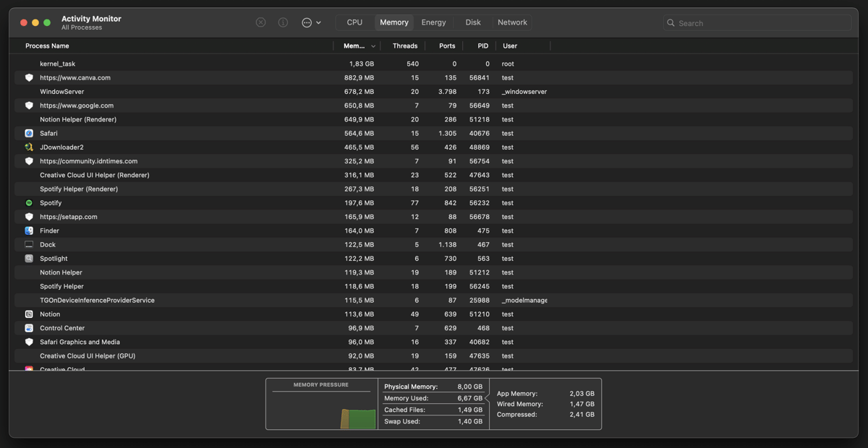Open the Mem column sort direction arrow
This screenshot has width=868, height=448.
tap(374, 46)
